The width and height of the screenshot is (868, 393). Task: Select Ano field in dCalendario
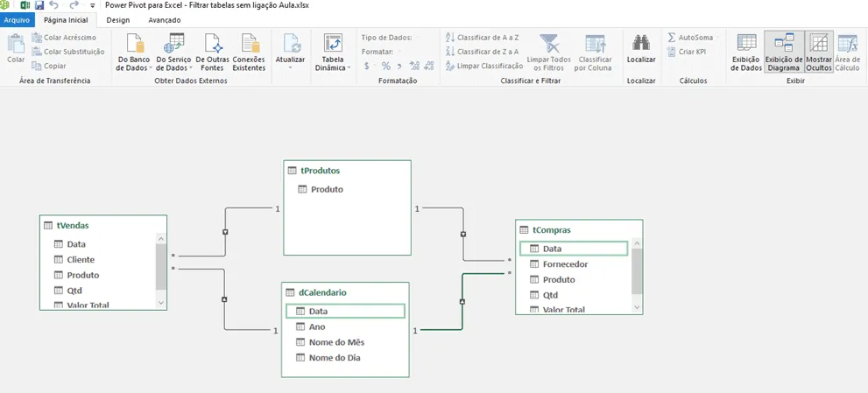[x=317, y=326]
